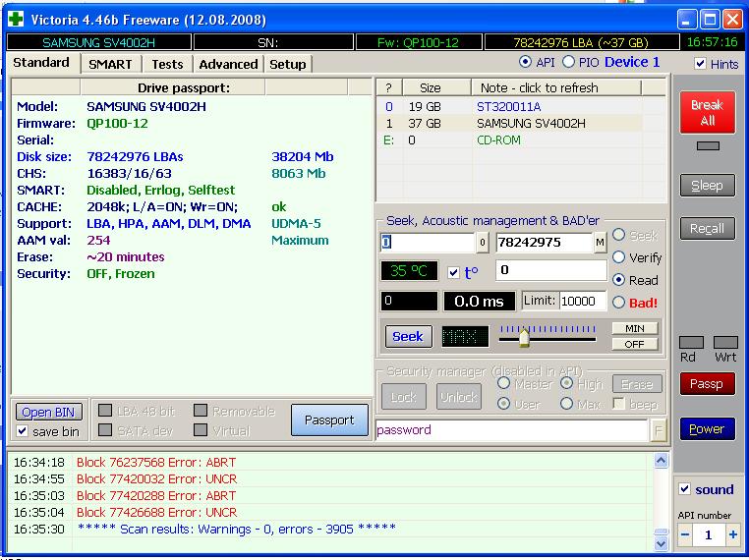Screen dimensions: 749x560
Task: Click the F button next to password field
Action: [659, 430]
